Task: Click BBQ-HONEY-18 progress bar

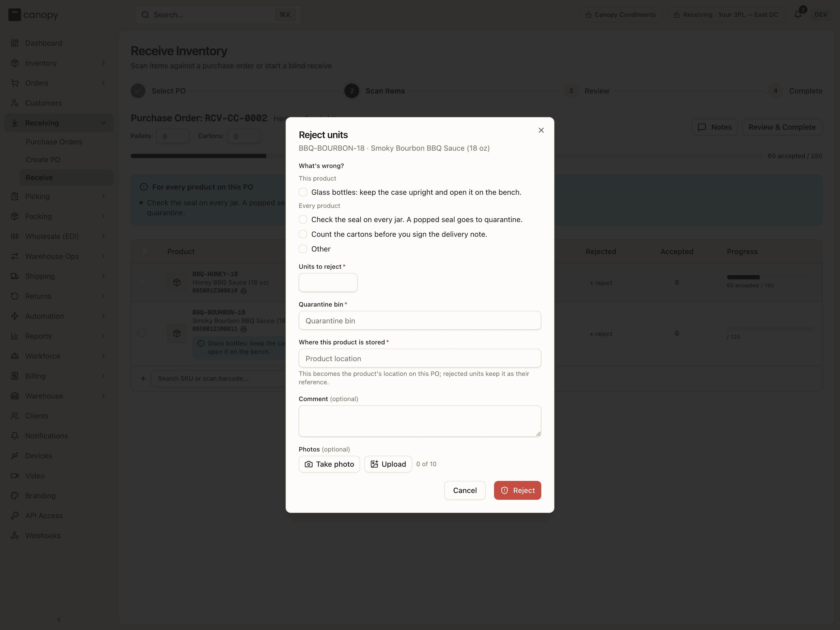Action: (770, 277)
